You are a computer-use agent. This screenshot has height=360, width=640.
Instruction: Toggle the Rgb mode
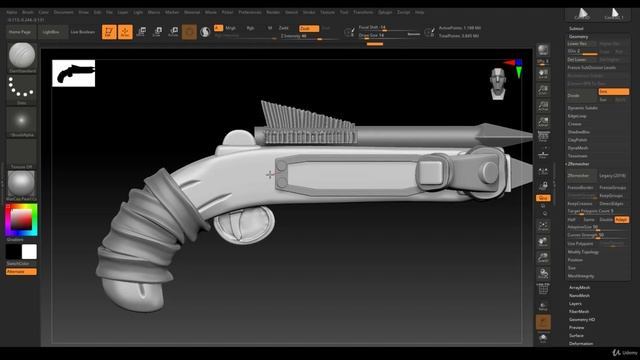pos(250,28)
